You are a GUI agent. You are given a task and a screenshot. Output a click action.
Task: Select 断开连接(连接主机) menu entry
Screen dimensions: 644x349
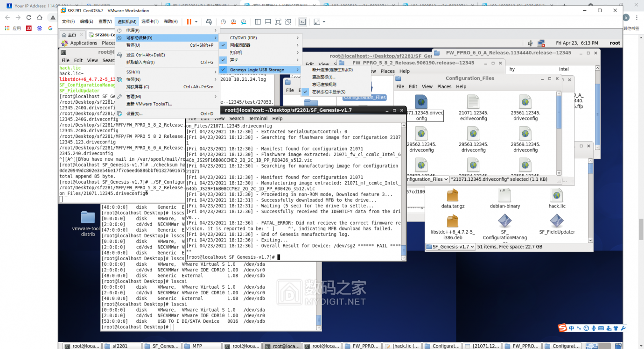(x=332, y=70)
